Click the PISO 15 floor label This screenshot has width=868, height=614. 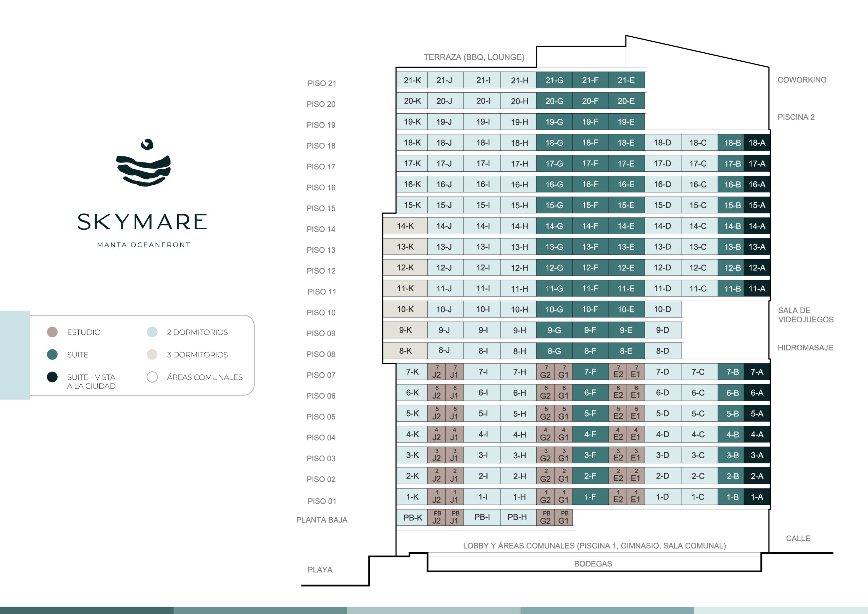[x=321, y=208]
